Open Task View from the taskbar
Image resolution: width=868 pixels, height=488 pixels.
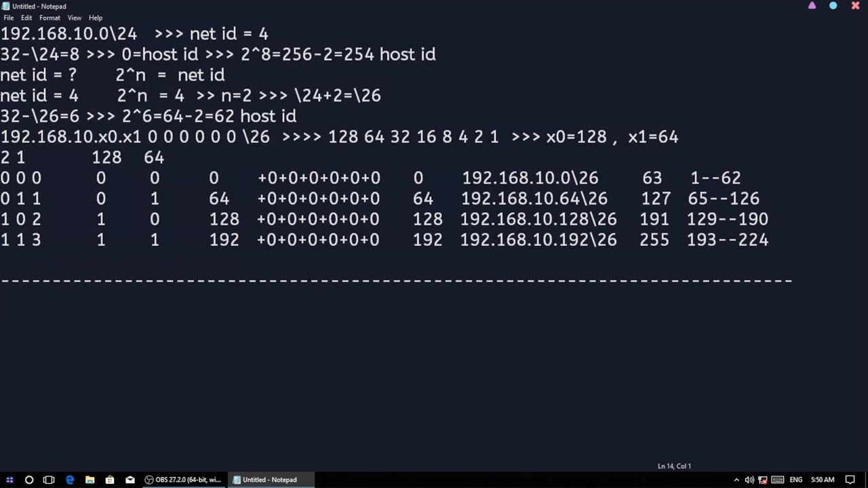[x=49, y=480]
